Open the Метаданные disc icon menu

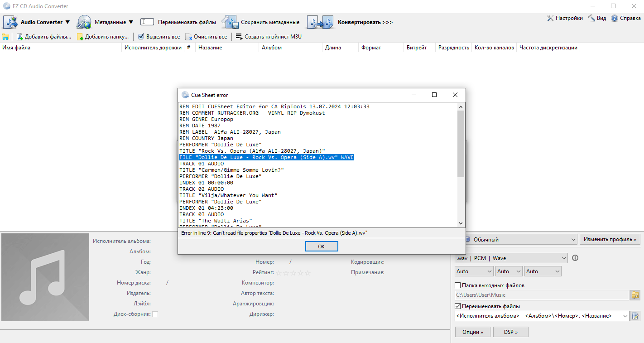84,22
